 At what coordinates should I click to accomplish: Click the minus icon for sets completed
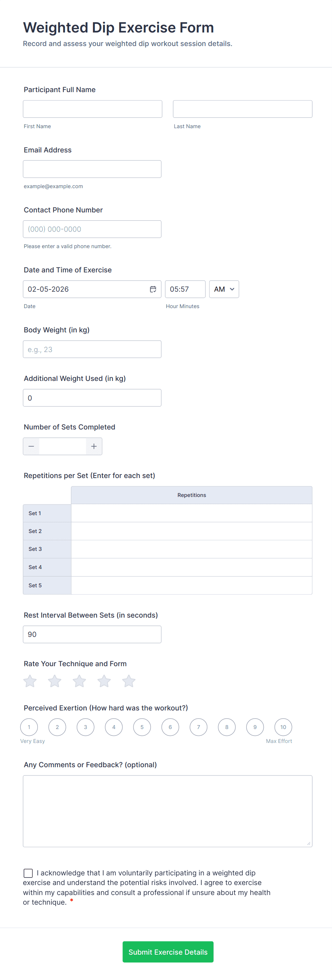[31, 446]
